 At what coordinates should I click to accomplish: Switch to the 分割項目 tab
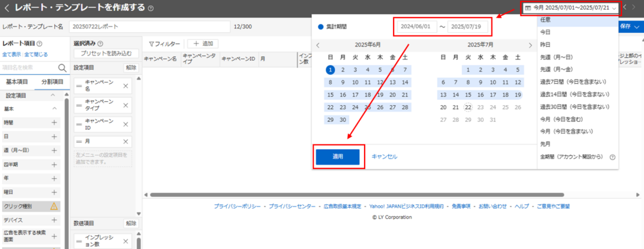point(52,82)
